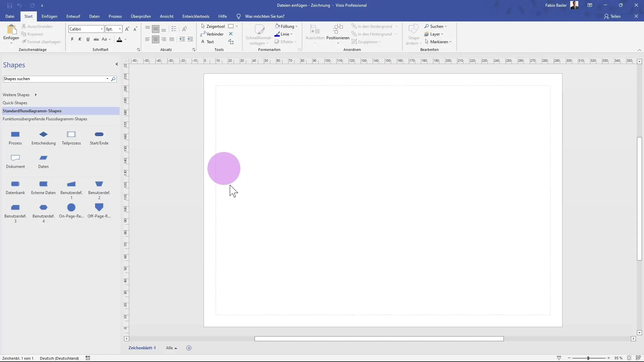The height and width of the screenshot is (362, 644).
Task: Open the Calibri font name dropdown
Action: pyautogui.click(x=102, y=29)
